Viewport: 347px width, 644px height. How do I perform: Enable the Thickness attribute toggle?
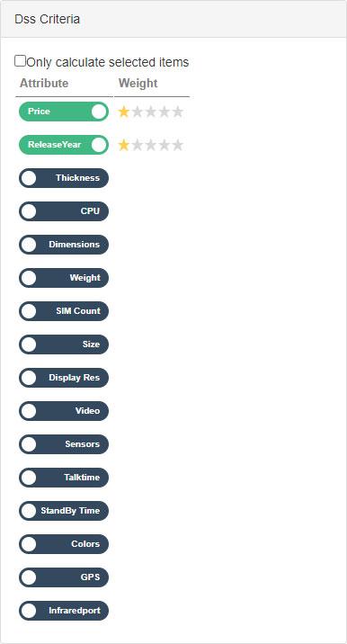64,178
